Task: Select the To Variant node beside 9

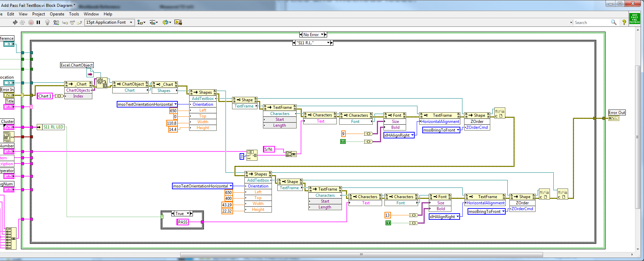Action: tap(368, 134)
